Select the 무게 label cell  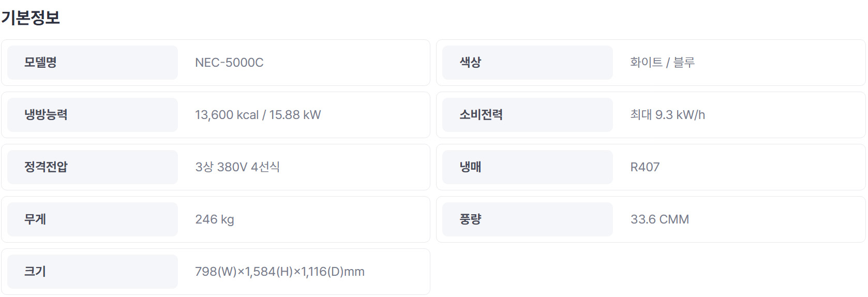pyautogui.click(x=93, y=219)
